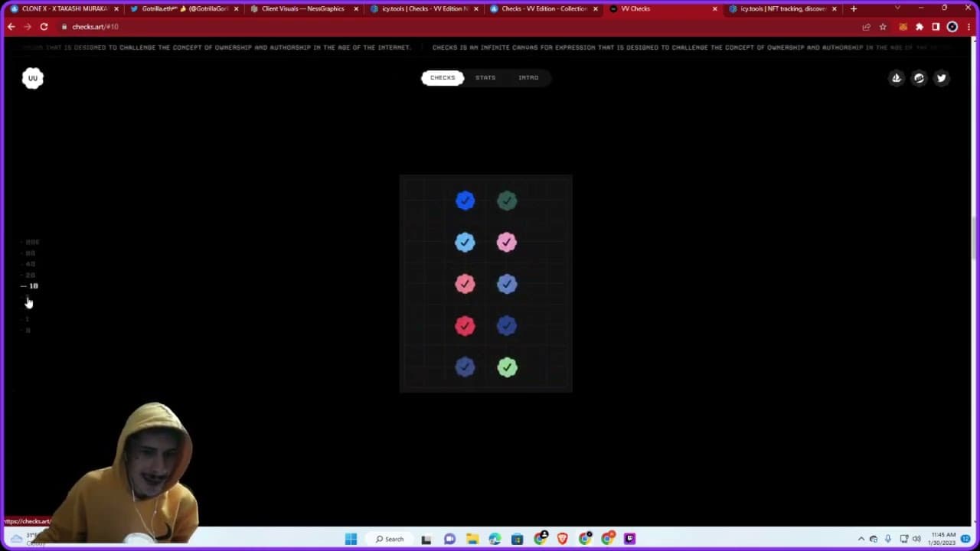This screenshot has height=551, width=980.
Task: Open the Etherscan-style middle icon in header
Action: pyautogui.click(x=919, y=77)
